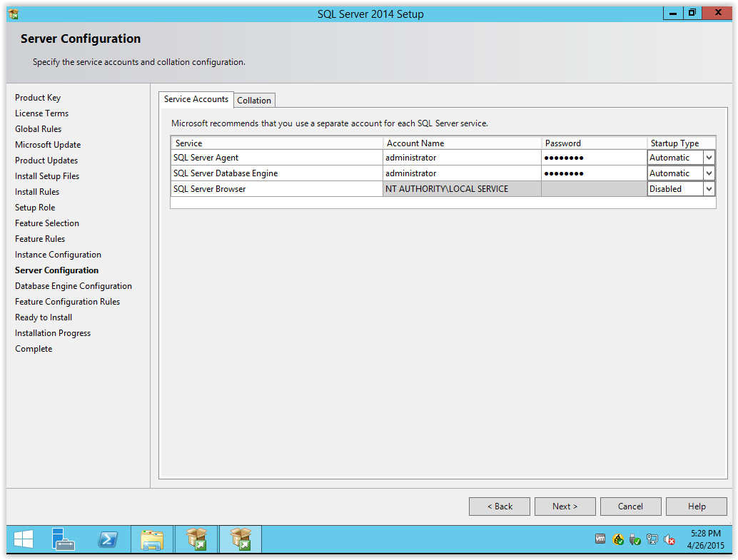The width and height of the screenshot is (738, 560).
Task: Click the Next button
Action: tap(565, 506)
